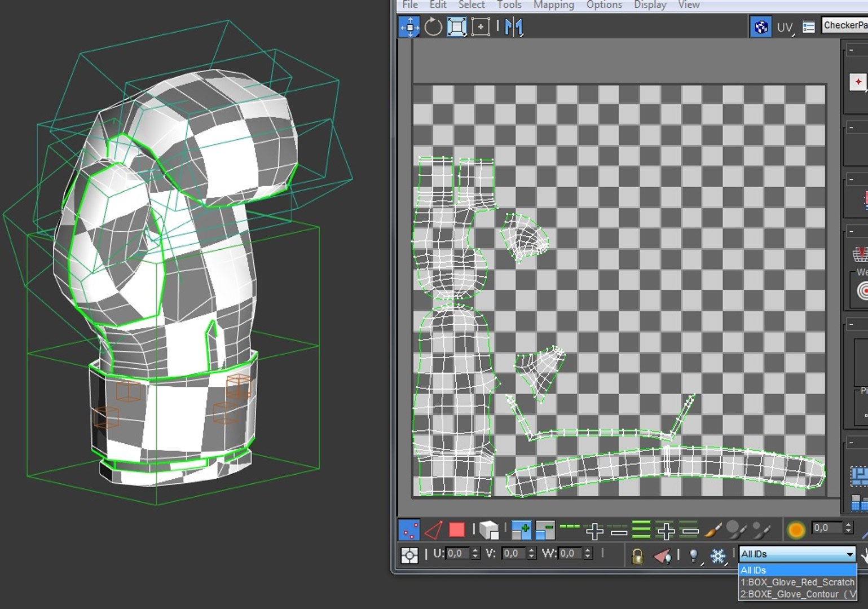This screenshot has width=868, height=609.
Task: Select the Rotate subobjects tool
Action: 433,27
